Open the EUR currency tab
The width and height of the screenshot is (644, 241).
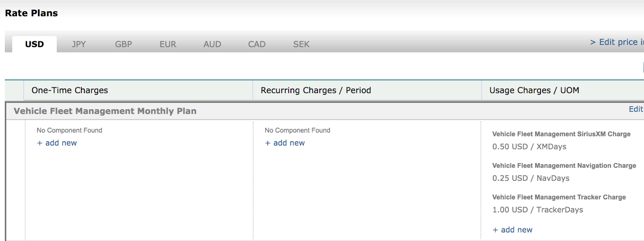[168, 44]
